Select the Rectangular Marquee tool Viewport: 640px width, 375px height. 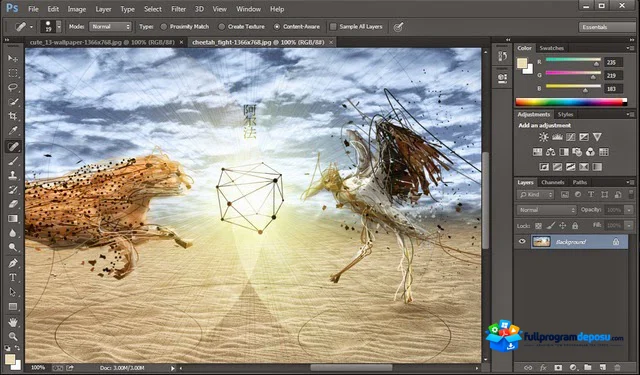pyautogui.click(x=13, y=73)
